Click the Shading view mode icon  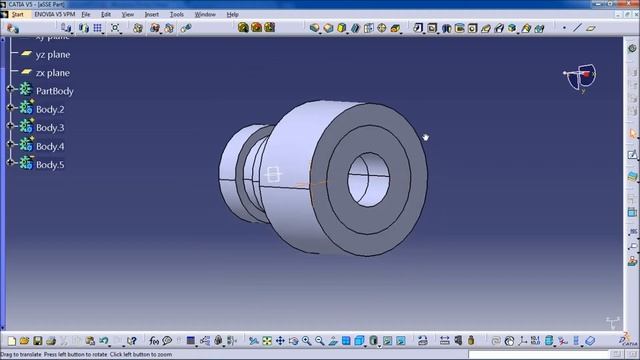(x=373, y=341)
